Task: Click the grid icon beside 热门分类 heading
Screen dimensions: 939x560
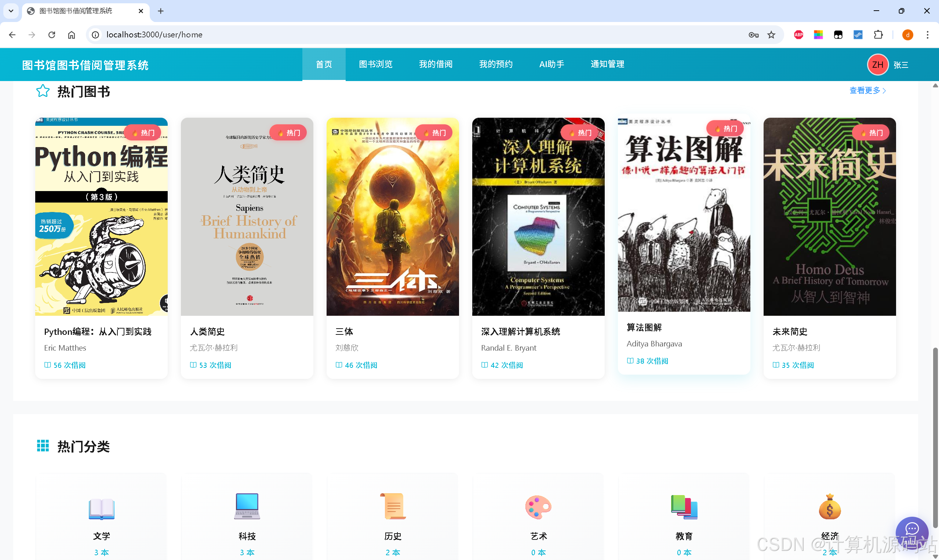Action: (x=43, y=446)
